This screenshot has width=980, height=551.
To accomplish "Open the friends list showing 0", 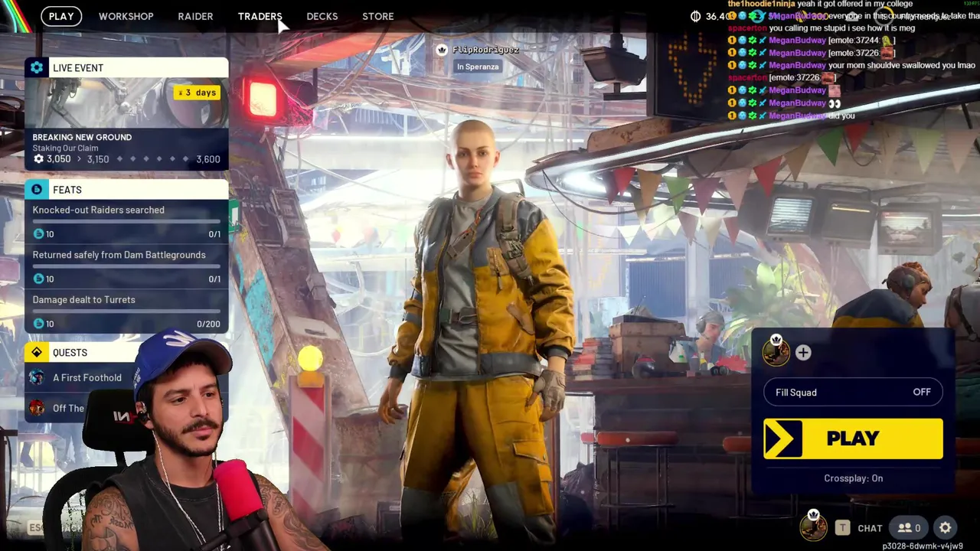I will [909, 527].
